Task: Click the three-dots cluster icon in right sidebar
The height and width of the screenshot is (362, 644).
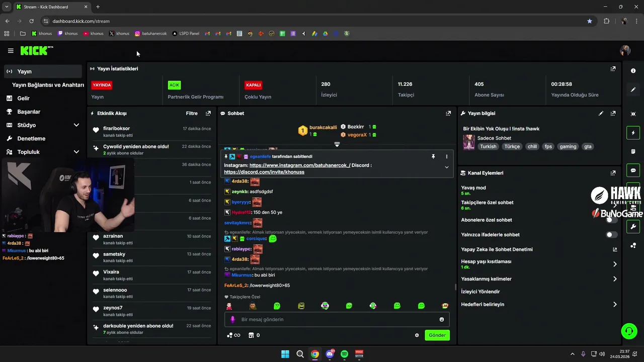Action: tap(633, 245)
